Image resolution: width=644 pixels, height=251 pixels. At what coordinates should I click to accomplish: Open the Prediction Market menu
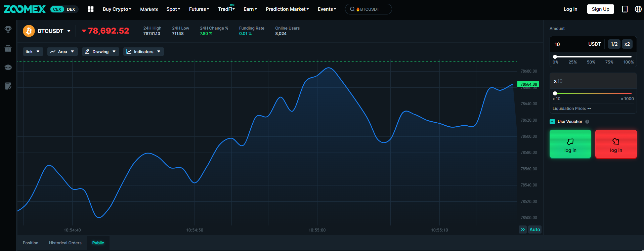click(287, 9)
